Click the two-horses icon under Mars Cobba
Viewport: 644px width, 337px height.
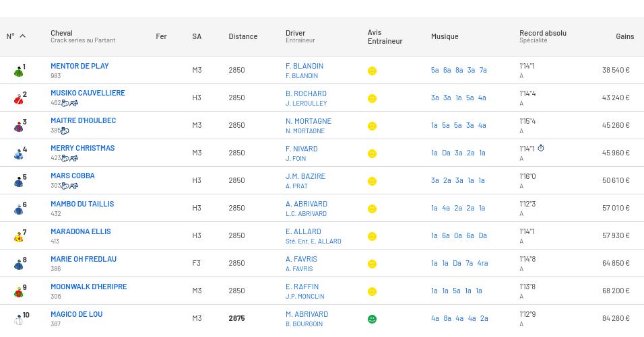[74, 186]
